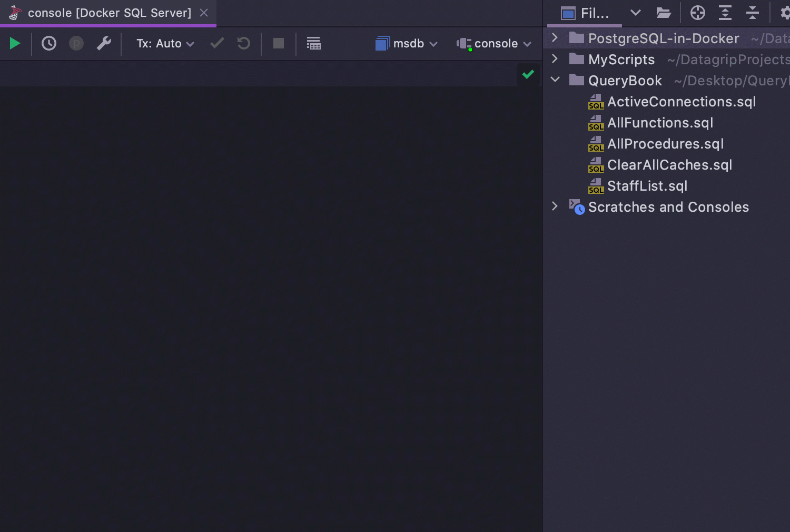Select the PostgreSQL-in-Docker folder row
The height and width of the screenshot is (532, 790).
point(667,38)
